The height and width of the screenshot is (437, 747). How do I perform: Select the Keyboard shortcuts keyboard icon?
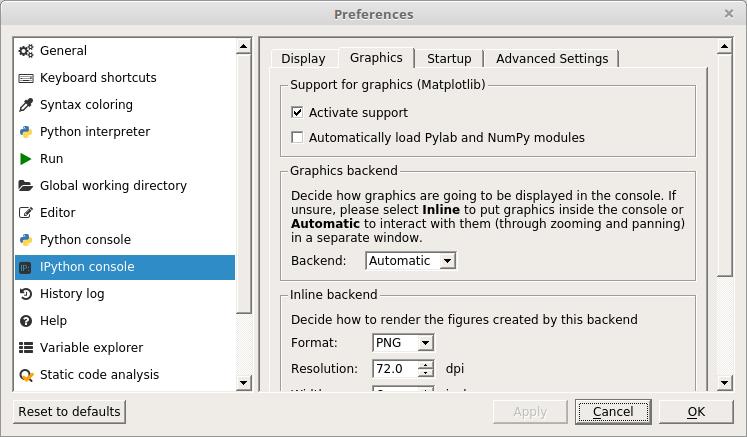(x=26, y=78)
